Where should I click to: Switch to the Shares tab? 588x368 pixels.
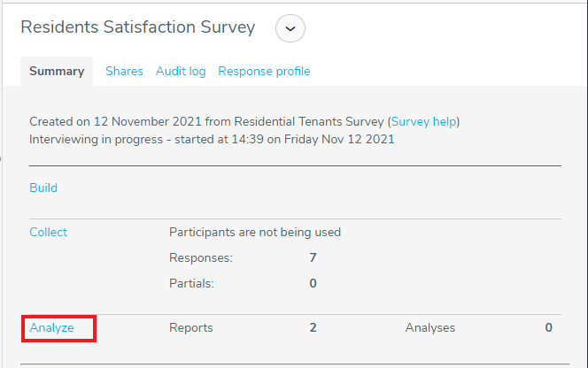pyautogui.click(x=124, y=71)
